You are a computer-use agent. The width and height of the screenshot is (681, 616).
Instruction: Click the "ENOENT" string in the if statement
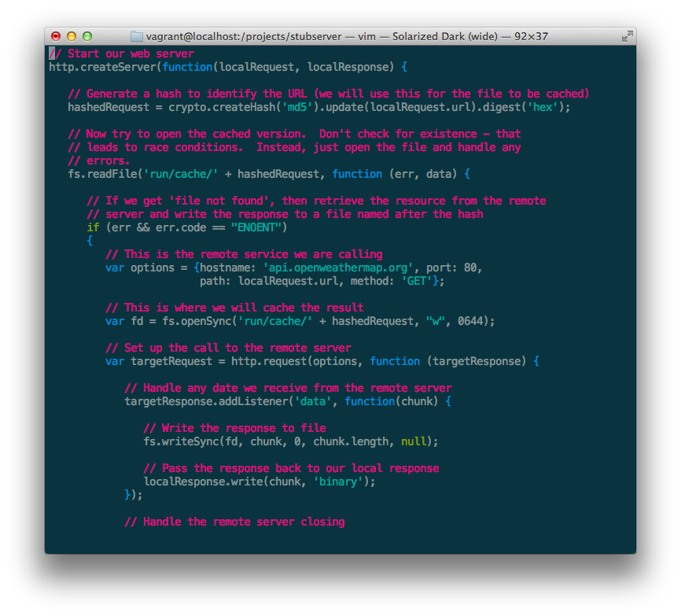(260, 227)
